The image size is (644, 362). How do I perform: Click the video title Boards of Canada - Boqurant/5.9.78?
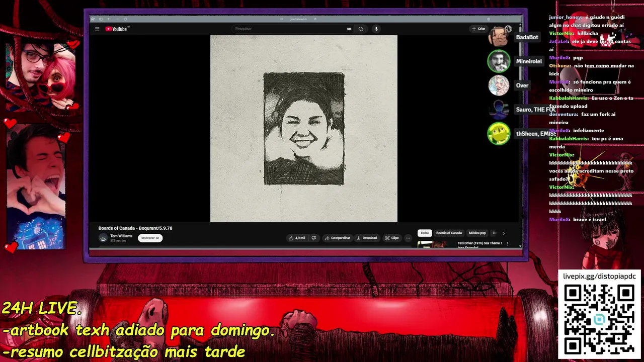coord(135,228)
